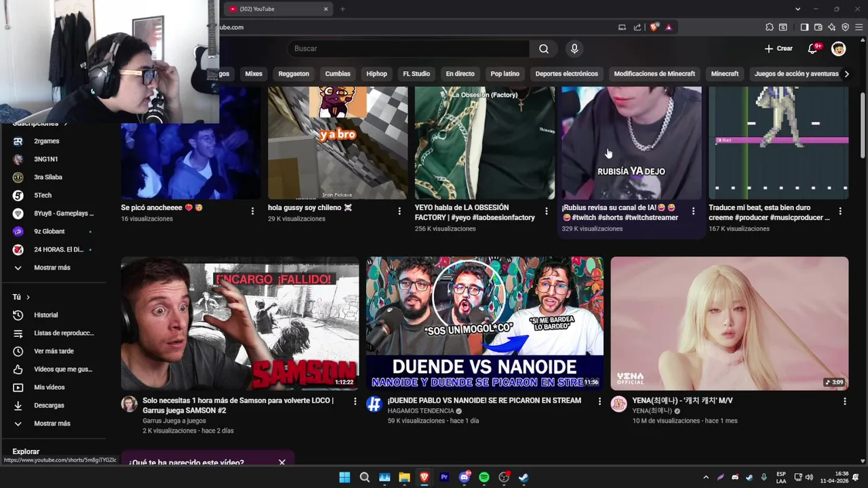Open Brave Rewards triangle icon
The image size is (868, 488).
pyautogui.click(x=669, y=27)
